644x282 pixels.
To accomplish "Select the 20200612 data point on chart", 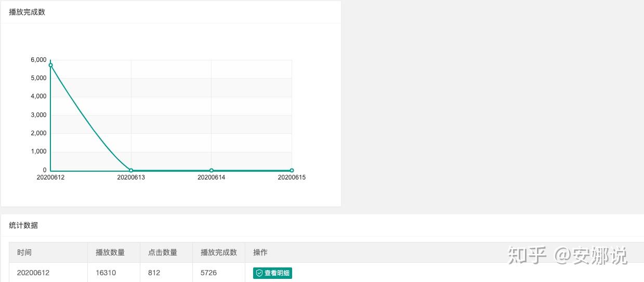I will (x=50, y=65).
